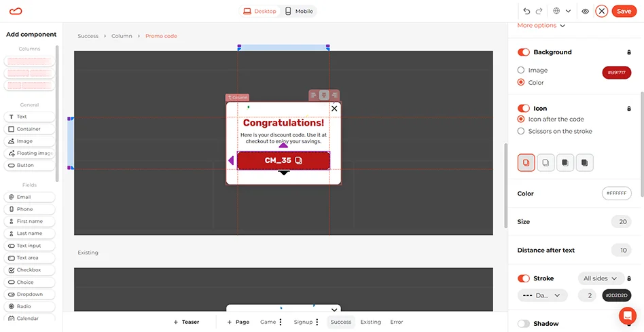
Task: Open the chat support bubble
Action: pyautogui.click(x=627, y=316)
